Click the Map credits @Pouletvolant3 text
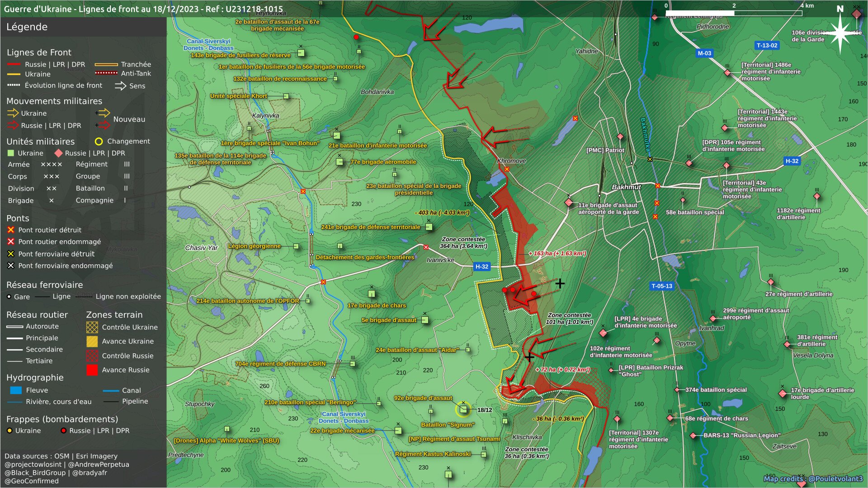868x488 pixels. [x=813, y=479]
